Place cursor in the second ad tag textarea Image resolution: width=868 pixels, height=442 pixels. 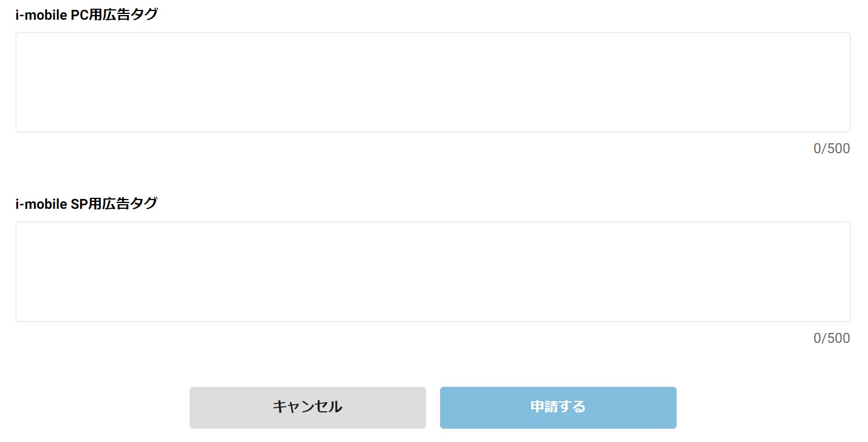433,271
